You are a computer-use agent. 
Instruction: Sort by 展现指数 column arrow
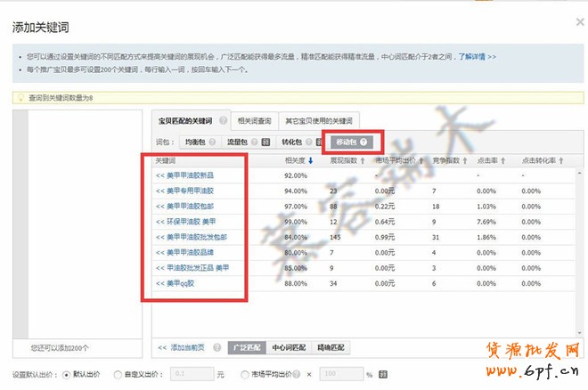coord(363,161)
